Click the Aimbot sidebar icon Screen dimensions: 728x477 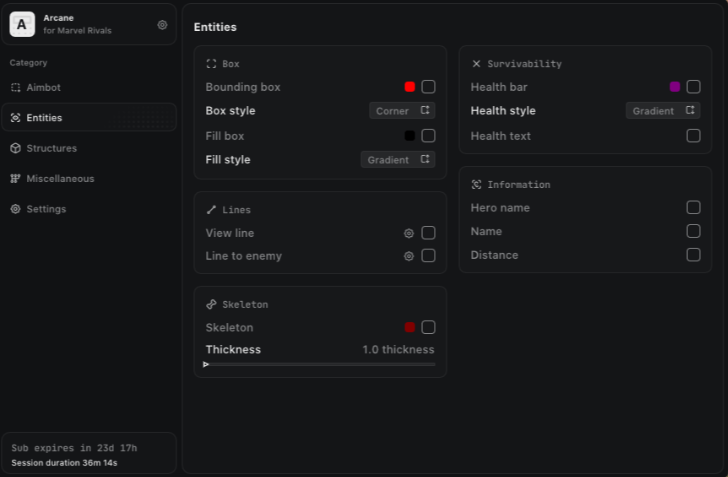pyautogui.click(x=15, y=87)
